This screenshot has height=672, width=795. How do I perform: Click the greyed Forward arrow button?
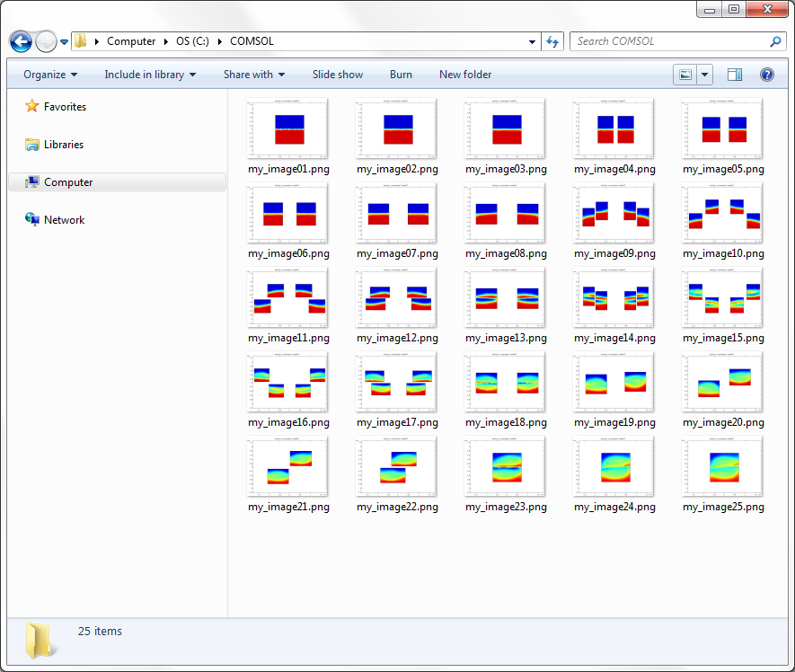pos(46,41)
